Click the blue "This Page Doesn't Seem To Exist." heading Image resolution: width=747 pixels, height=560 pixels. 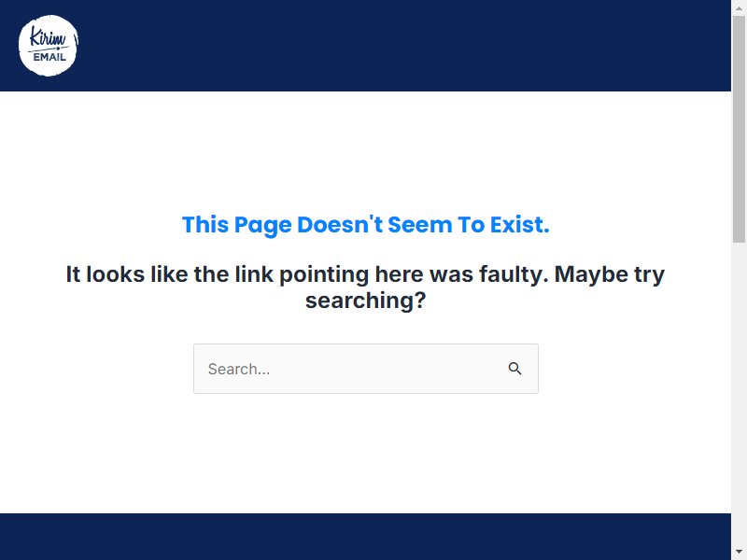pos(366,225)
